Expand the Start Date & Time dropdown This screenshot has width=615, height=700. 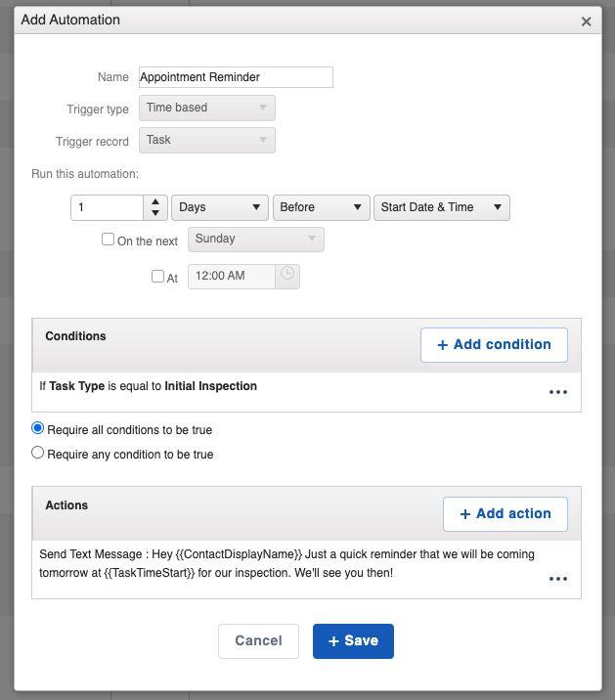click(441, 207)
